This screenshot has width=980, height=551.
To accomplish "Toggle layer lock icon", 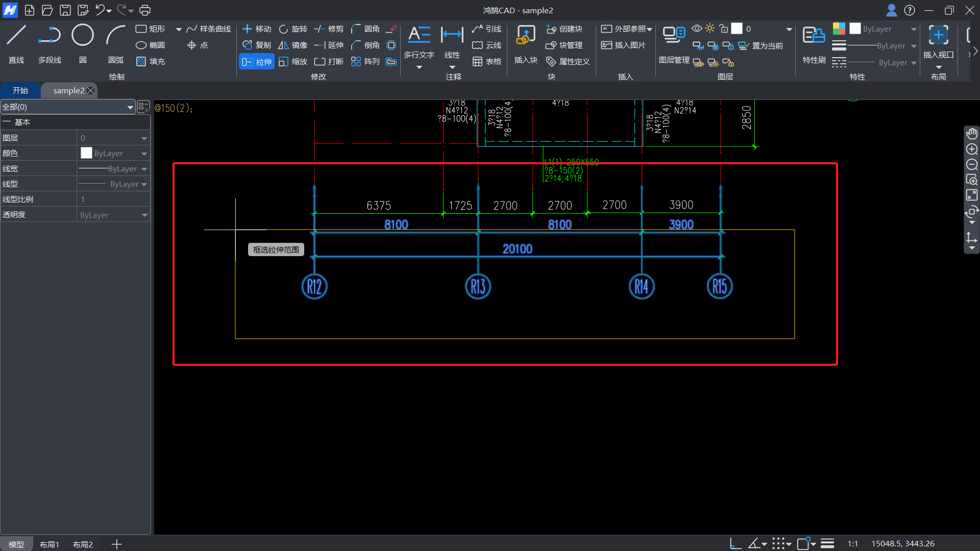I will tap(723, 29).
